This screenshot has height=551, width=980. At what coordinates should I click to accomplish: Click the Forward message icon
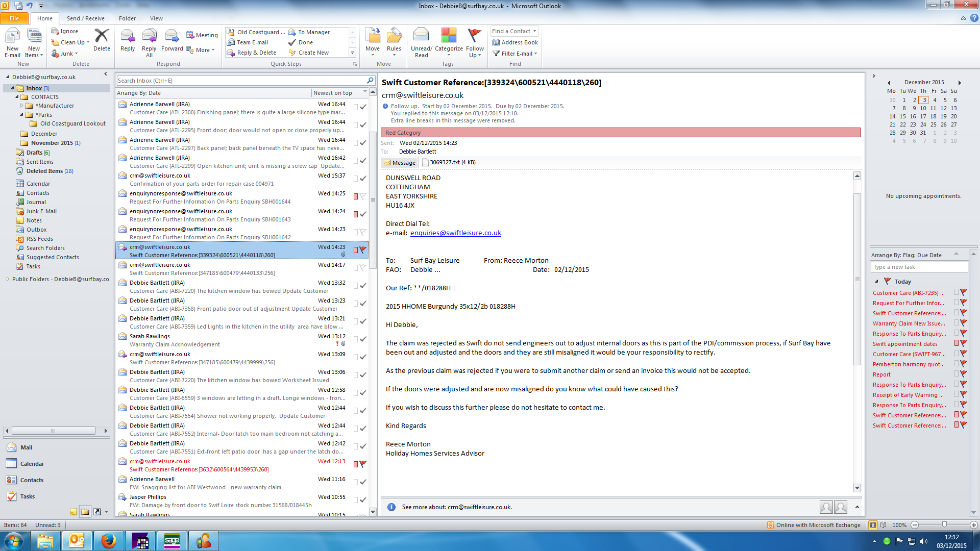tap(171, 37)
